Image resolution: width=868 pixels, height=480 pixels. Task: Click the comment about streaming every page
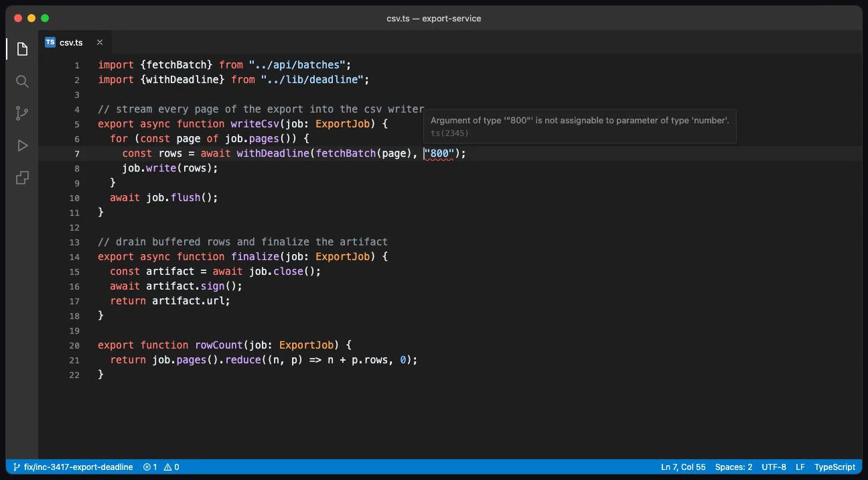point(261,109)
